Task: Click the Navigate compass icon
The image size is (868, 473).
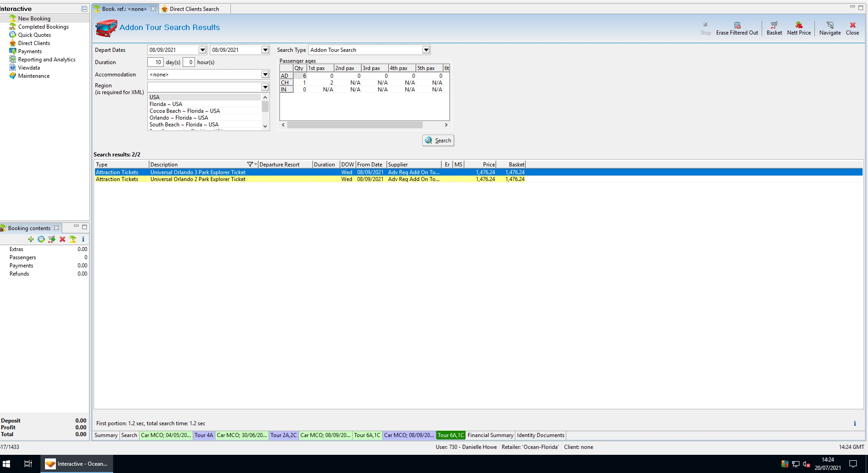Action: coord(830,25)
